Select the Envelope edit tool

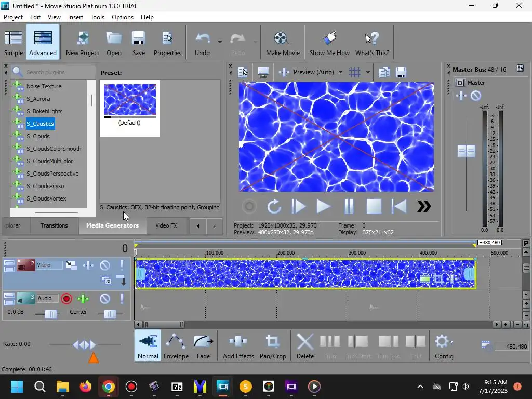point(176,346)
